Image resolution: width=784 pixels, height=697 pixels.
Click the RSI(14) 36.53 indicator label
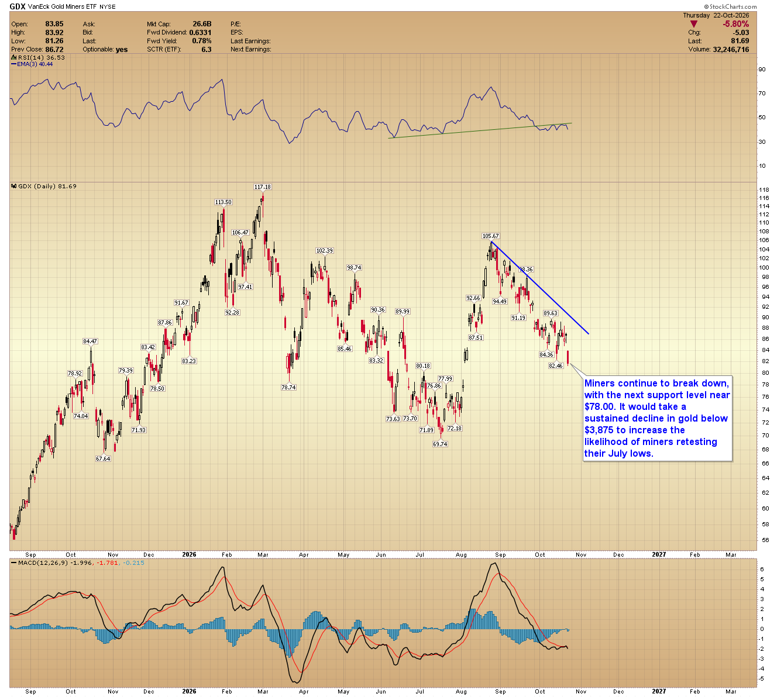point(38,58)
